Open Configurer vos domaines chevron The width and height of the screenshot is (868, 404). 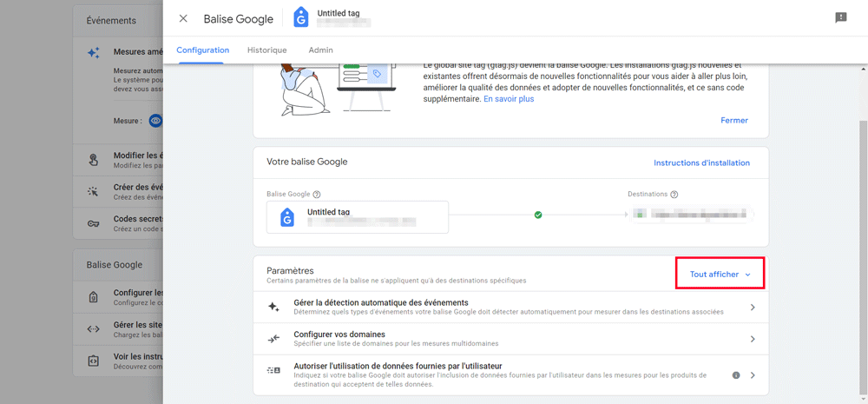pyautogui.click(x=753, y=339)
